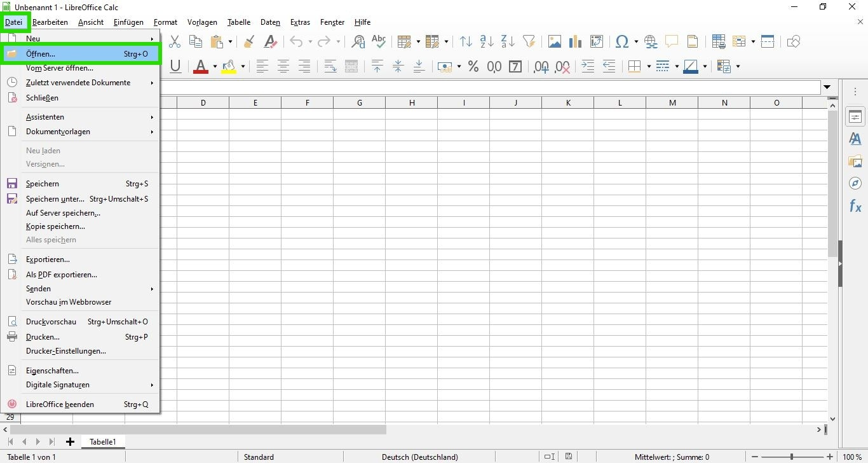Image resolution: width=868 pixels, height=463 pixels.
Task: Toggle the align right button
Action: [x=304, y=66]
